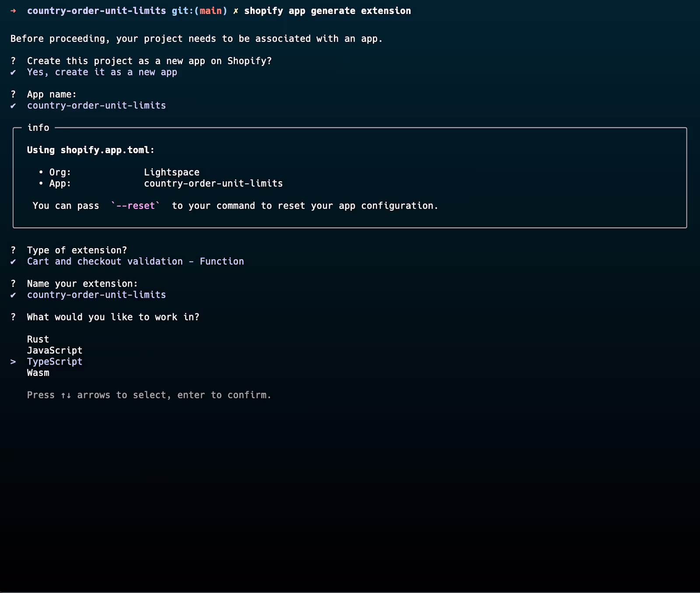Click the 'info' box label

38,128
